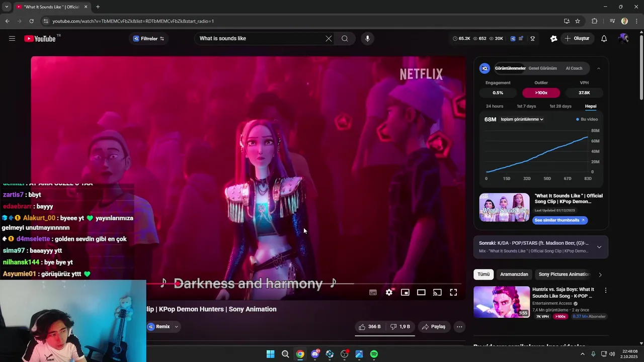Image resolution: width=644 pixels, height=362 pixels.
Task: Collapse the vidIQ panel with the chevron
Action: coord(599,68)
